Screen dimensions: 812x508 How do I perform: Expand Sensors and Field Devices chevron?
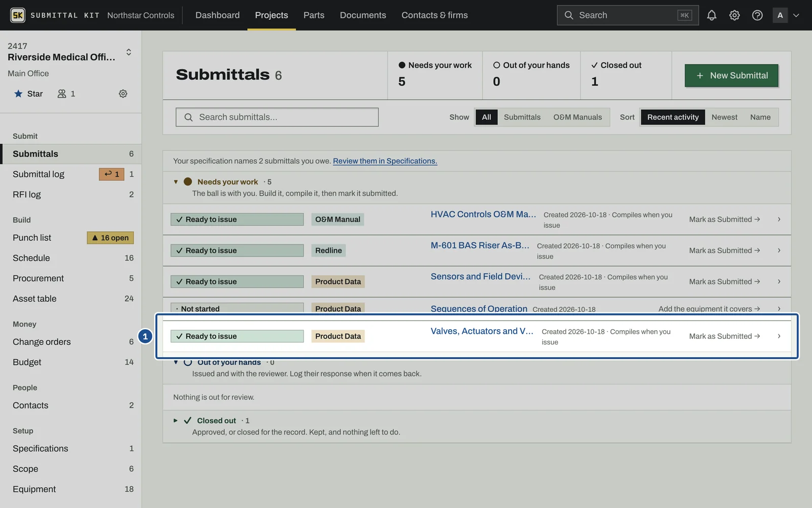(x=779, y=281)
